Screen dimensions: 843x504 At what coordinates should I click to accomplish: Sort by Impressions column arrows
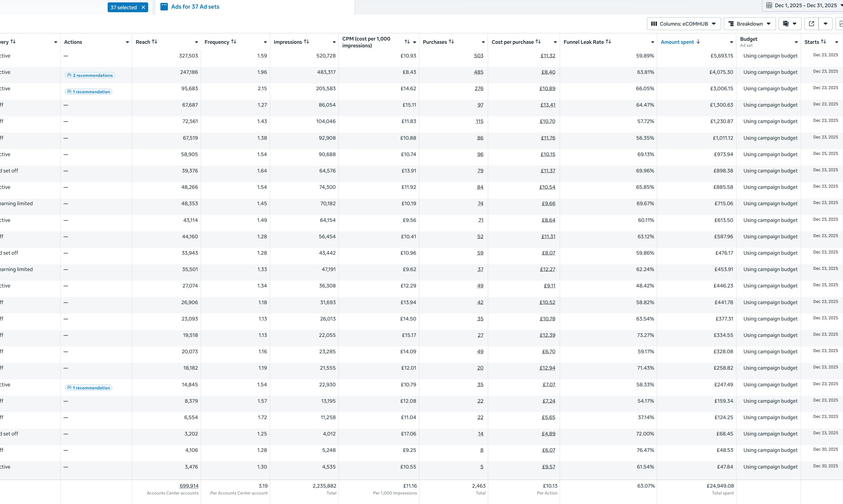(x=306, y=42)
